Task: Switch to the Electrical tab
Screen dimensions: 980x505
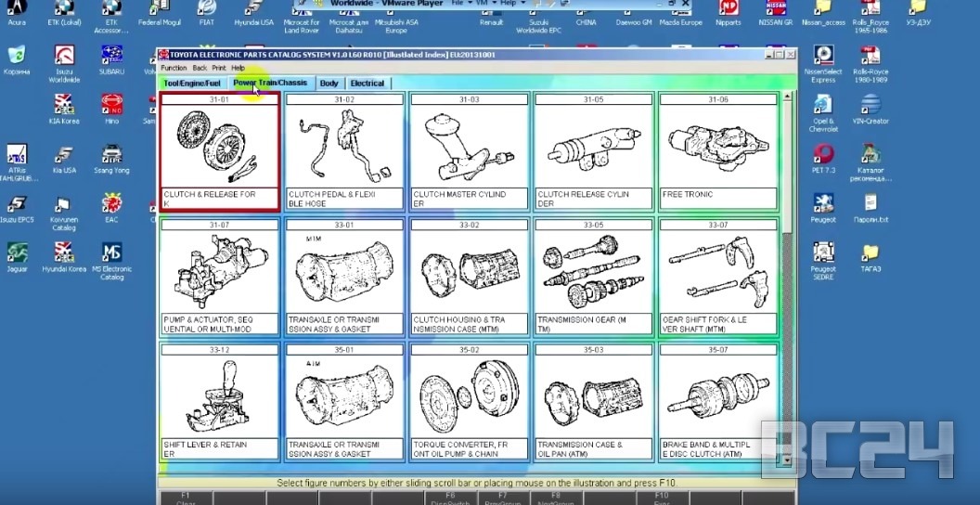Action: [x=367, y=84]
